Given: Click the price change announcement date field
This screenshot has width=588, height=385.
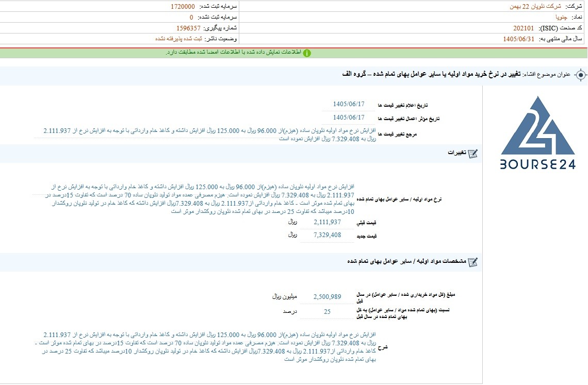Looking at the screenshot, I should (x=349, y=104).
